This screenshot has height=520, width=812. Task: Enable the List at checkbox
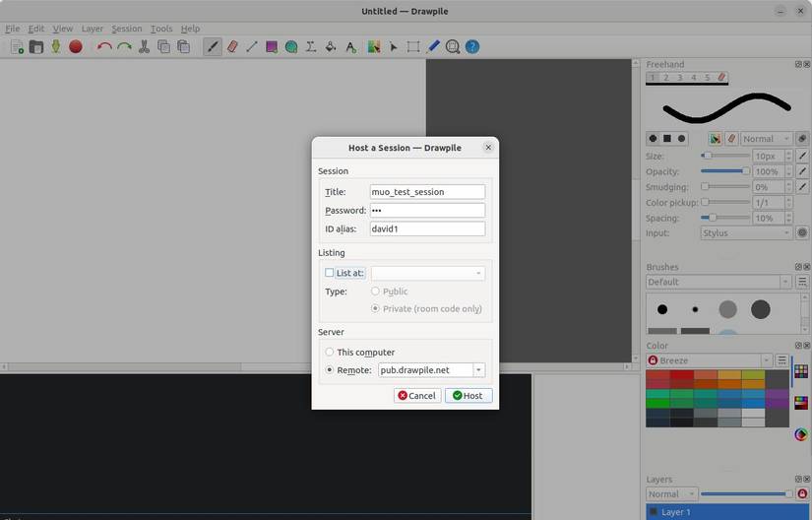point(330,273)
